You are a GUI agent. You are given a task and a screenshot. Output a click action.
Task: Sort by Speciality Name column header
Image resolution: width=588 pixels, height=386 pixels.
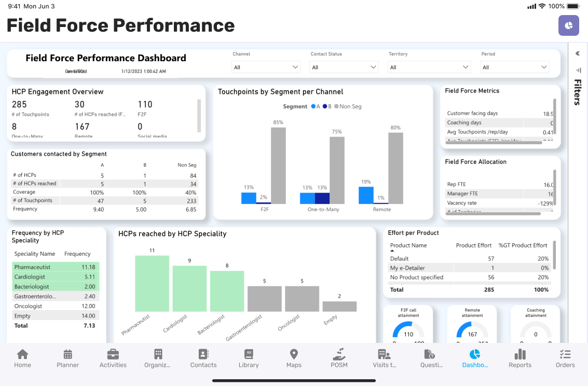coord(34,254)
